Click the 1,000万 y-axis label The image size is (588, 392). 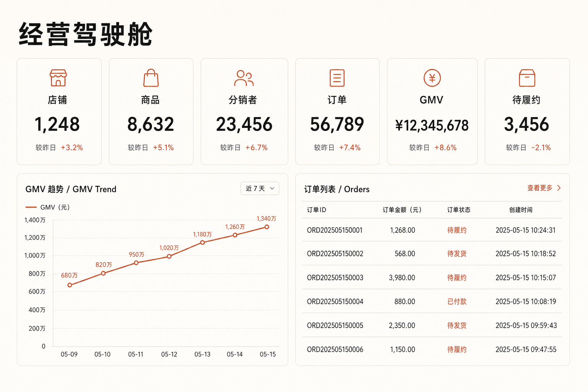pyautogui.click(x=35, y=256)
